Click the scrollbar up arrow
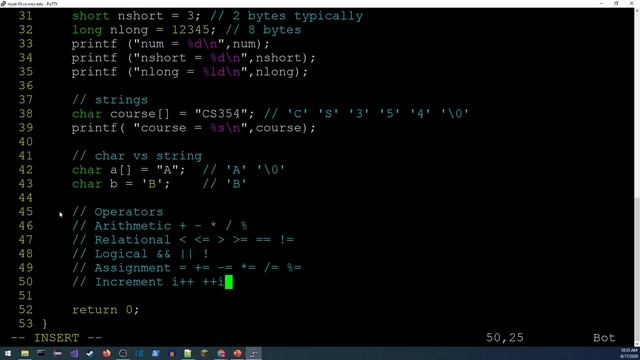Viewport: 640px width, 360px height. 637,11
